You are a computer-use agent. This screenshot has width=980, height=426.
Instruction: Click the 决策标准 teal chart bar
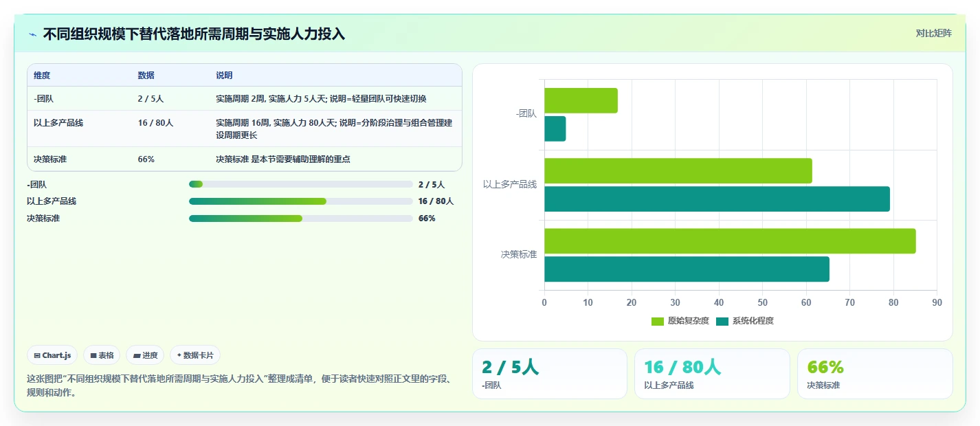pyautogui.click(x=687, y=269)
